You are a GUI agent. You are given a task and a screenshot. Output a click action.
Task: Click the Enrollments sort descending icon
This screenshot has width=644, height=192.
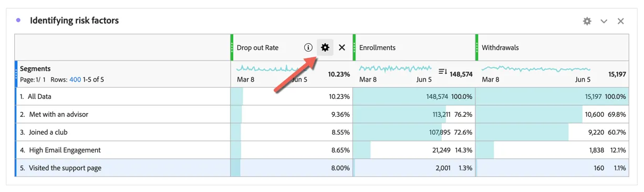click(x=442, y=72)
